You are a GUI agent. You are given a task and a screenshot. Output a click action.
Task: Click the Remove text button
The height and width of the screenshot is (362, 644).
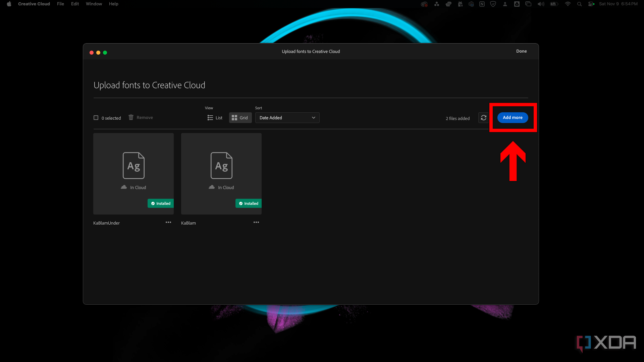point(145,117)
